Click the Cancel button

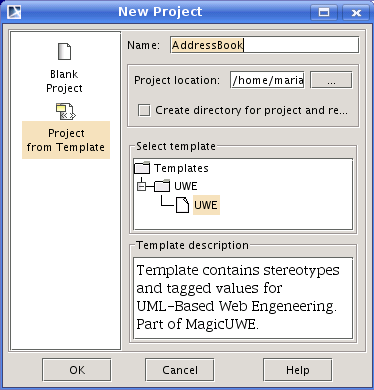point(180,370)
